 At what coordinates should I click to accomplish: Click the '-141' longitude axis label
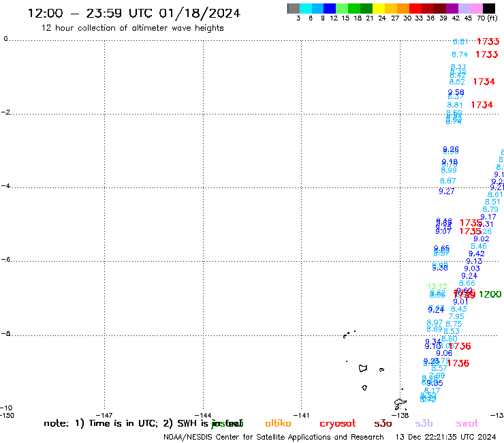[x=302, y=415]
